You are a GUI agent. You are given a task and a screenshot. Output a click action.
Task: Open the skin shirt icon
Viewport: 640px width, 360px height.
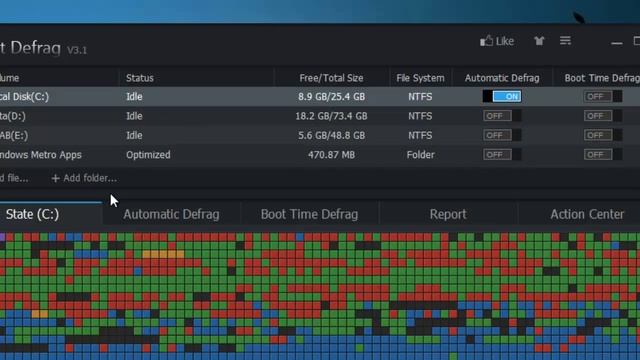click(539, 40)
